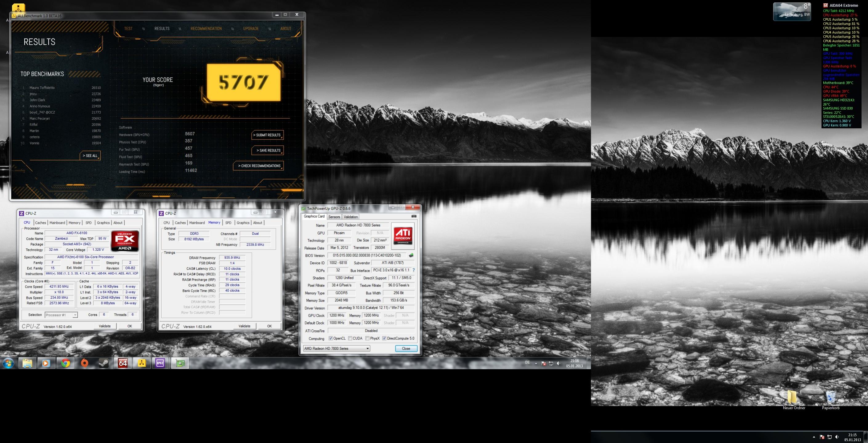Toggle the CUDA checkbox

(x=350, y=338)
